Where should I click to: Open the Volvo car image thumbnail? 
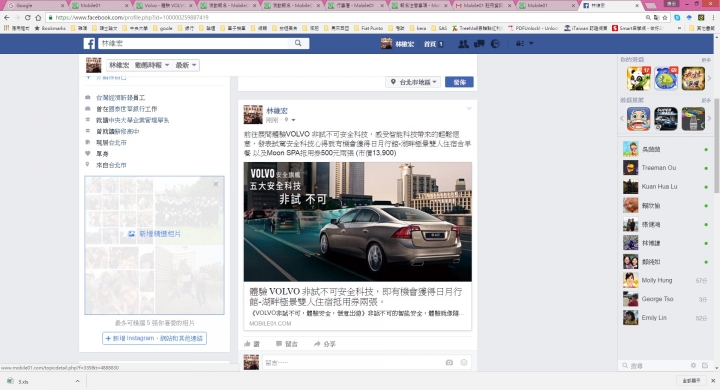pyautogui.click(x=358, y=221)
